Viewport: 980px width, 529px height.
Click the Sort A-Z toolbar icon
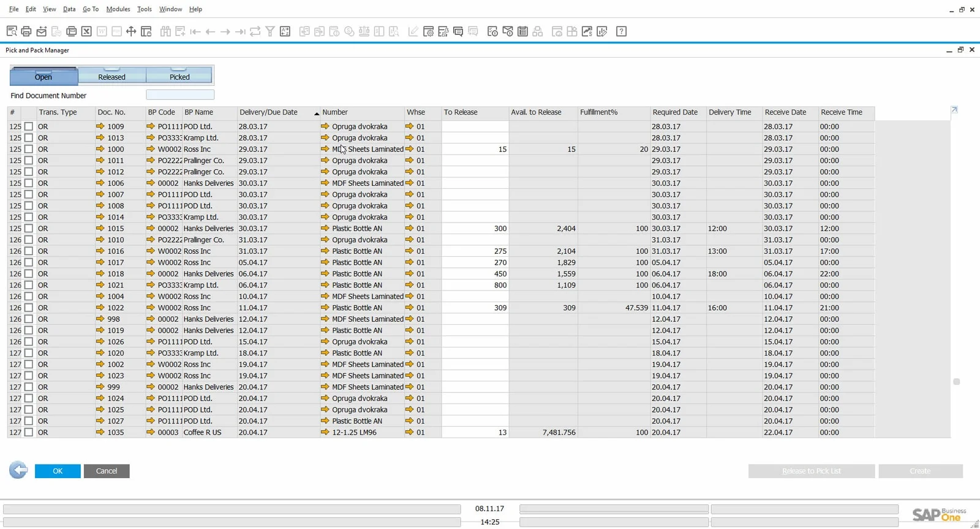(x=285, y=31)
